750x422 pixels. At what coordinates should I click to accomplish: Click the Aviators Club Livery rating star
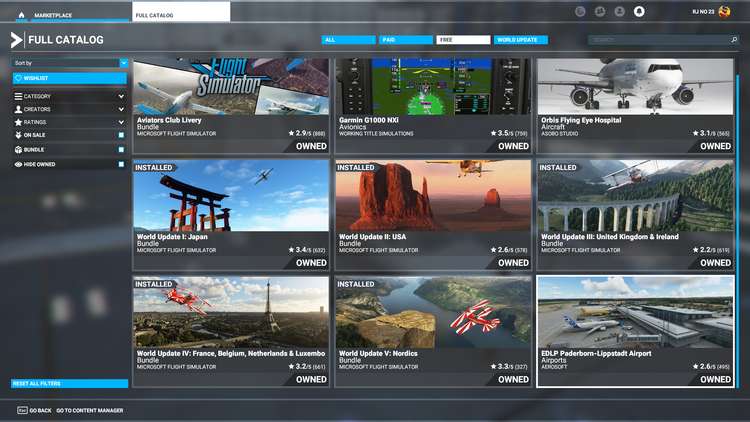point(291,133)
